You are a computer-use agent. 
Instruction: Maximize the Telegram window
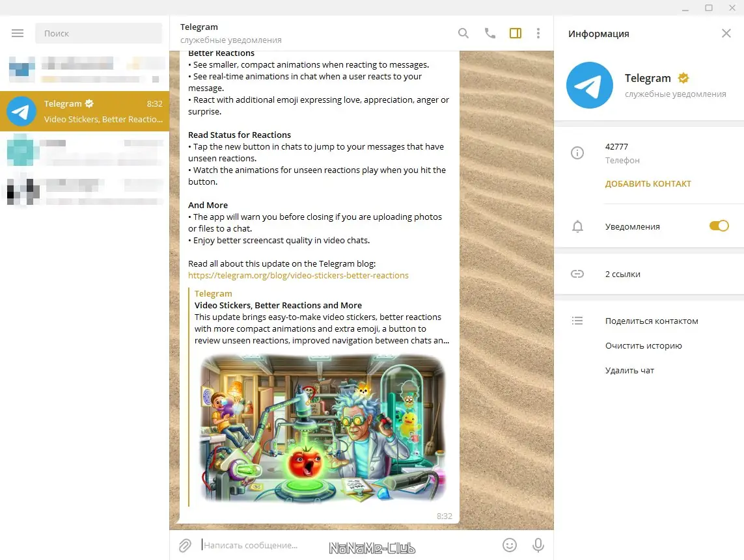tap(708, 8)
